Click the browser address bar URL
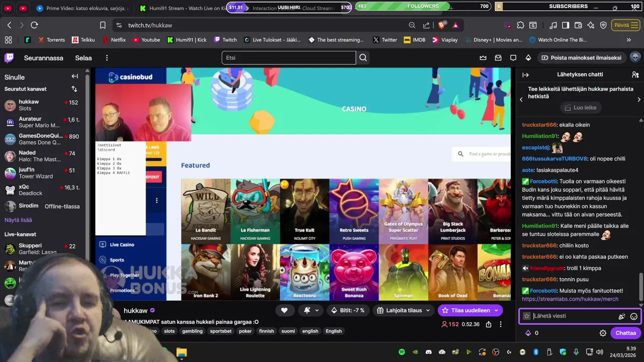644x362 pixels. (x=150, y=25)
